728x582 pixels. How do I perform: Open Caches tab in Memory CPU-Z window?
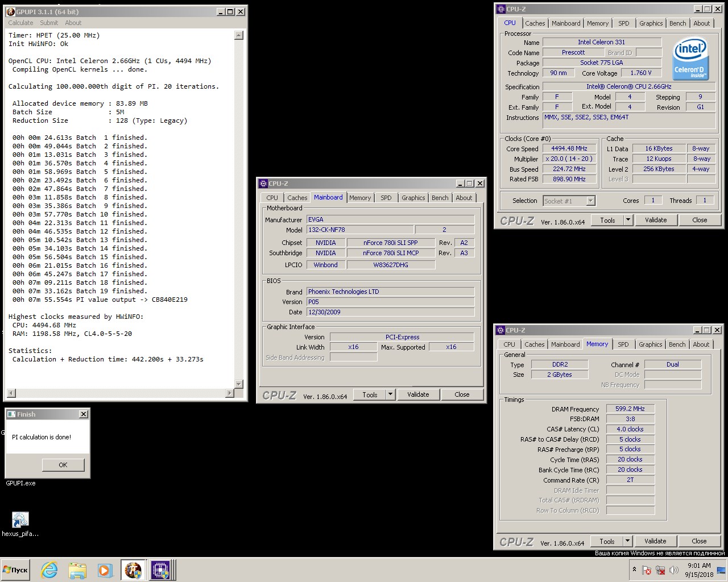(x=534, y=344)
